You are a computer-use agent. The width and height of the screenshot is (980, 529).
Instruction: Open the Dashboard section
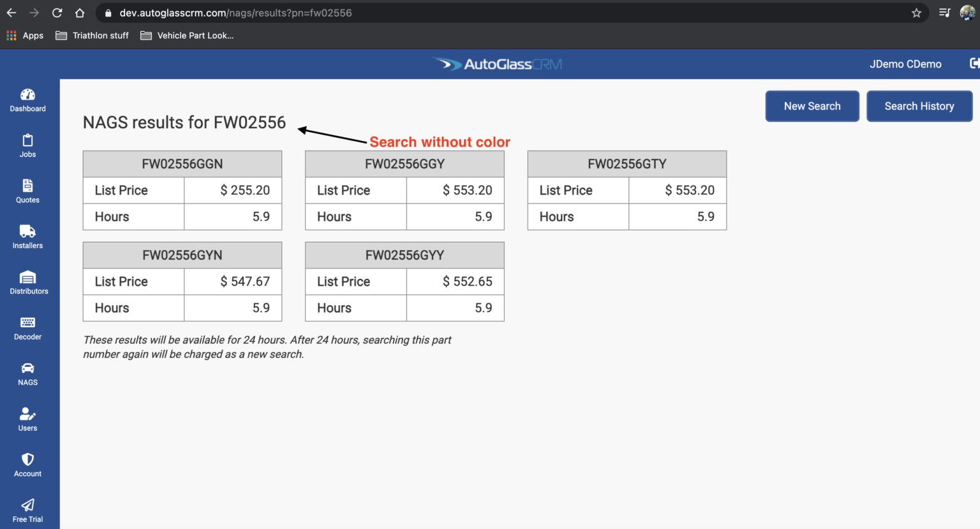coord(27,101)
